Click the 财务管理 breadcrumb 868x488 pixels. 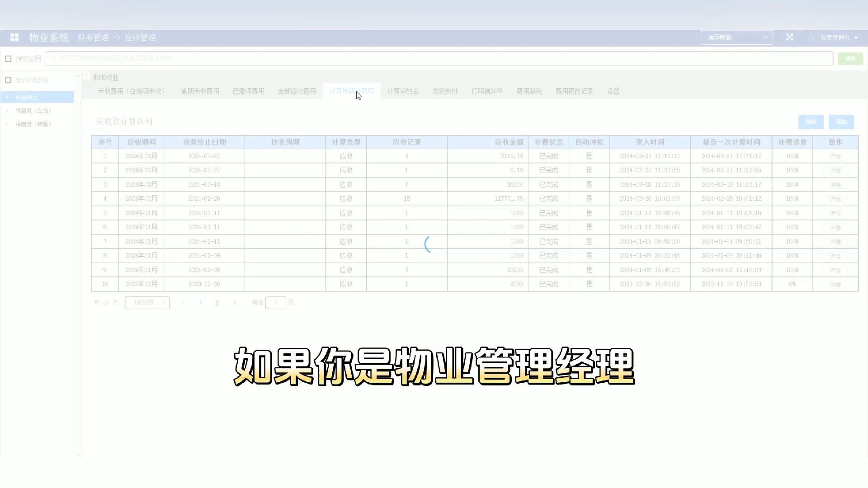(x=93, y=38)
